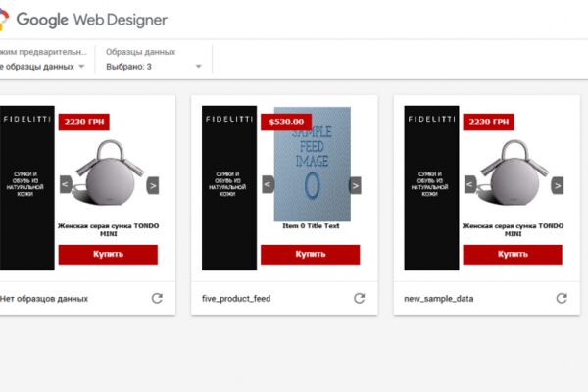The width and height of the screenshot is (588, 392).
Task: Click 'Google Web Designer' title text
Action: 92,20
